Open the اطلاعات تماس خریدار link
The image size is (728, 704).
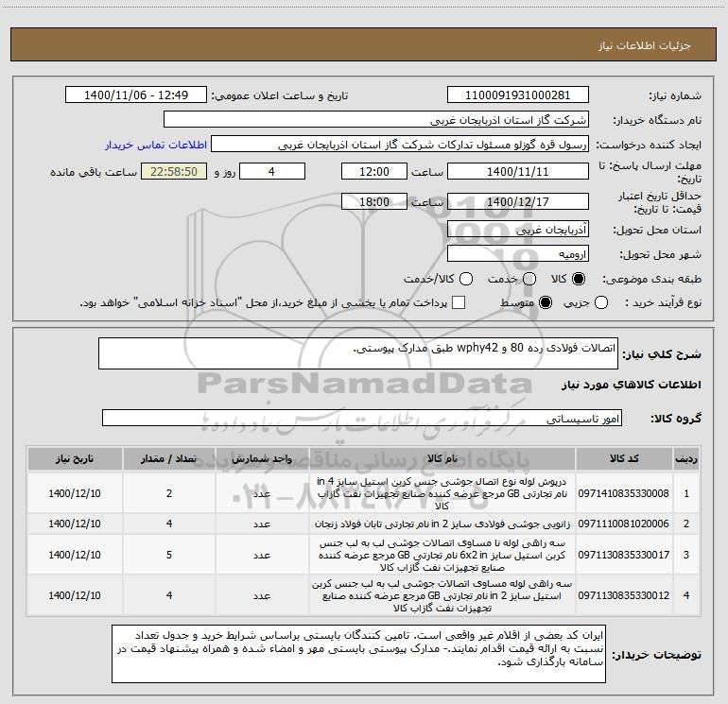(x=156, y=145)
